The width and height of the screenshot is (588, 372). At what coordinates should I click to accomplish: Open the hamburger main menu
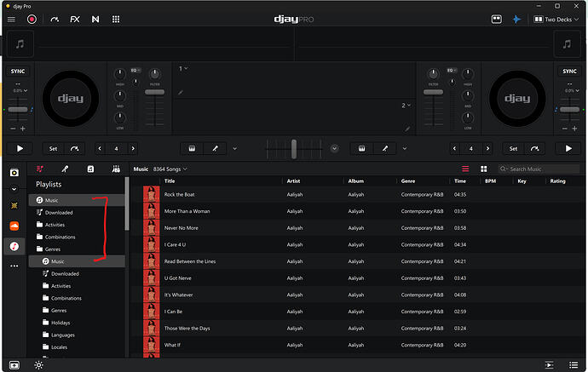[x=11, y=20]
